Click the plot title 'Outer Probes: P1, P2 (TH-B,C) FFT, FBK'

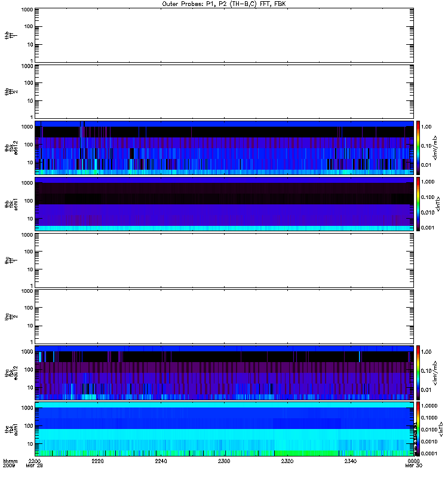pyautogui.click(x=224, y=4)
